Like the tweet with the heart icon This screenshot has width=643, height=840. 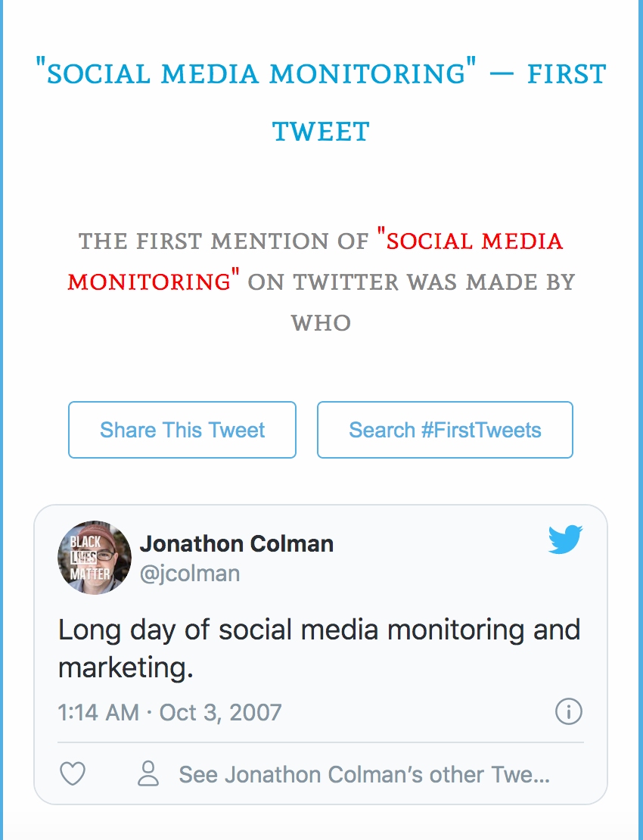(x=73, y=774)
